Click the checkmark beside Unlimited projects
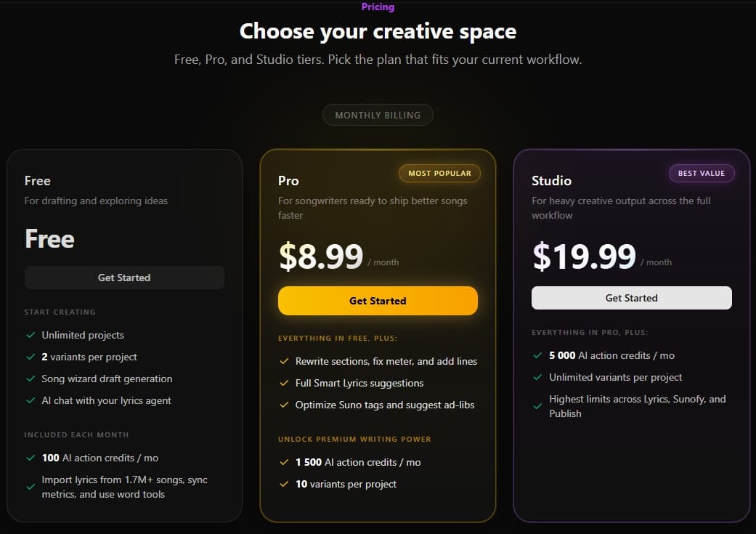 click(31, 335)
